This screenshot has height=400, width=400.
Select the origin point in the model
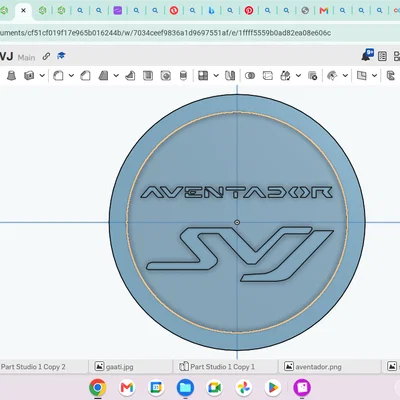(237, 222)
